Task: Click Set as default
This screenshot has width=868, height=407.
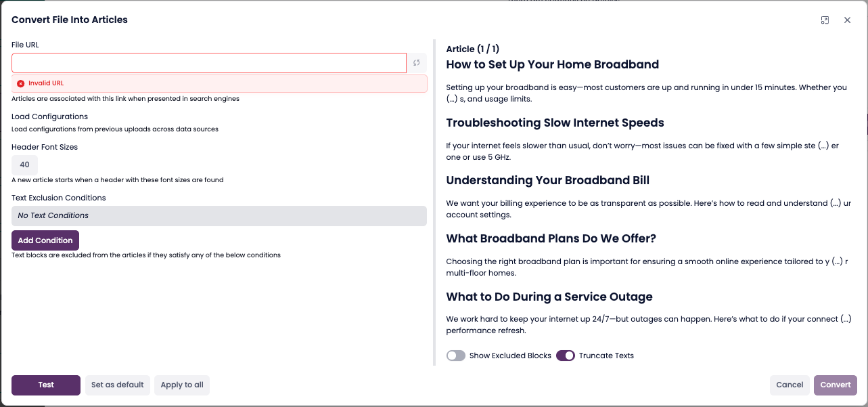Action: point(118,385)
